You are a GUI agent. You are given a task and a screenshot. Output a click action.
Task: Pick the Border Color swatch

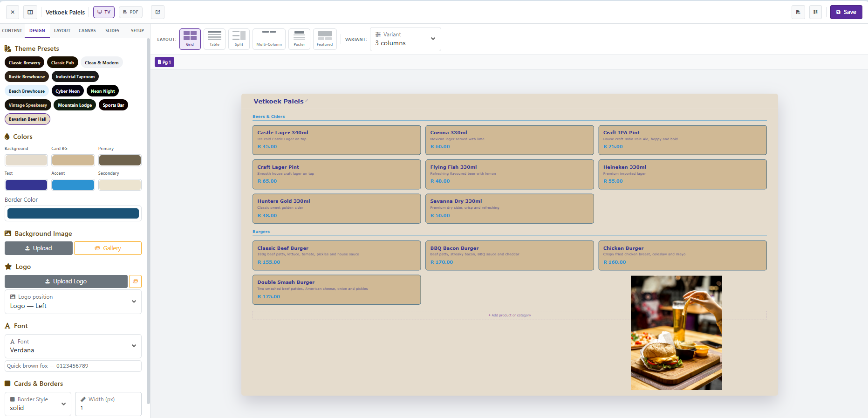click(73, 213)
